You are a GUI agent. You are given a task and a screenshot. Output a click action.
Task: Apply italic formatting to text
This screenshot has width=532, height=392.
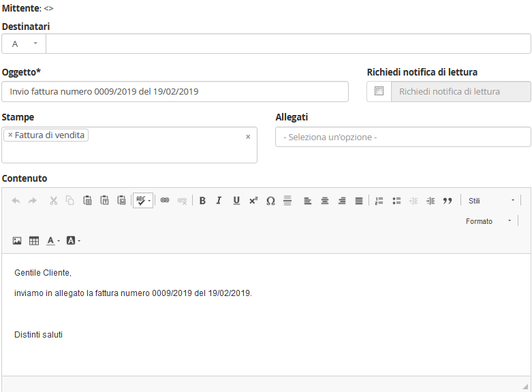219,201
